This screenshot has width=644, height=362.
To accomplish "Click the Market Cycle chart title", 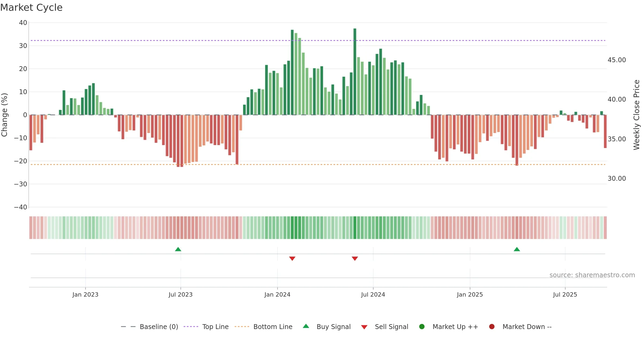I will click(x=31, y=8).
